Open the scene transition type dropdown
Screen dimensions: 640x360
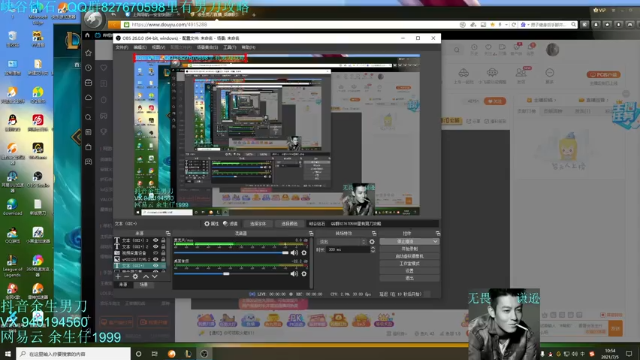tap(342, 242)
